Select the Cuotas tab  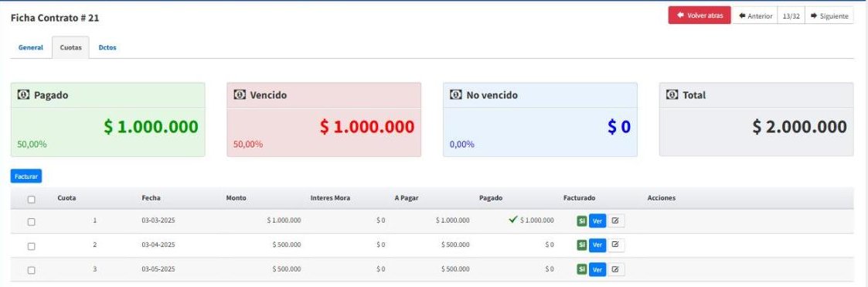pyautogui.click(x=70, y=48)
